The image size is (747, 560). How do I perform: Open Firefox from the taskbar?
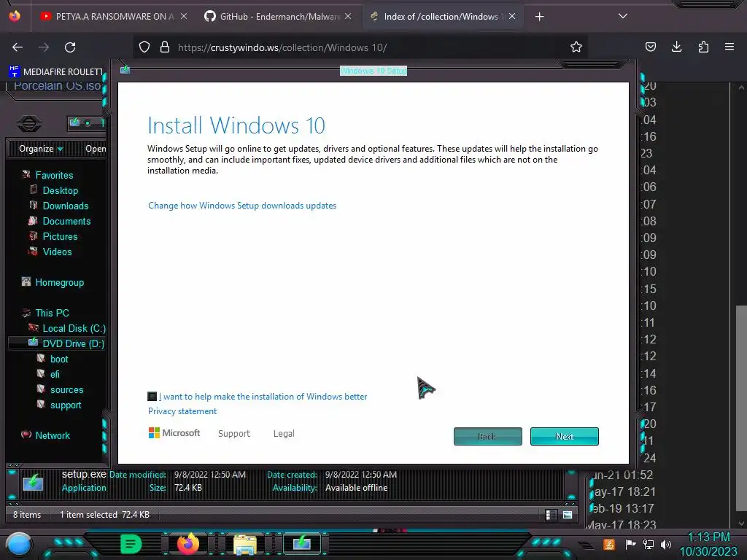[x=188, y=543]
